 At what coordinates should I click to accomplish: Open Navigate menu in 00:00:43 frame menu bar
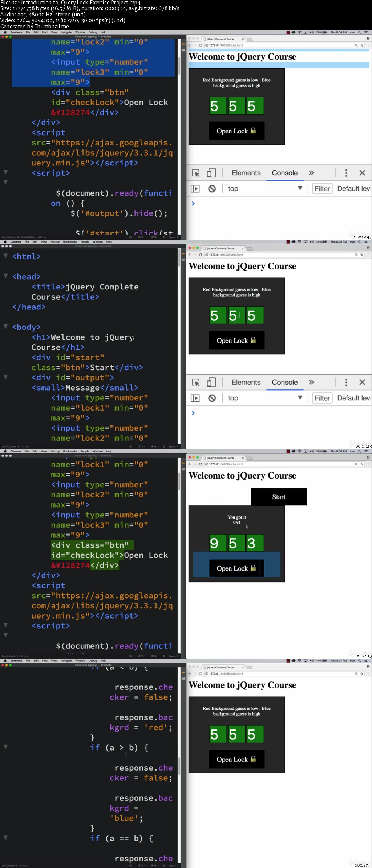click(66, 32)
